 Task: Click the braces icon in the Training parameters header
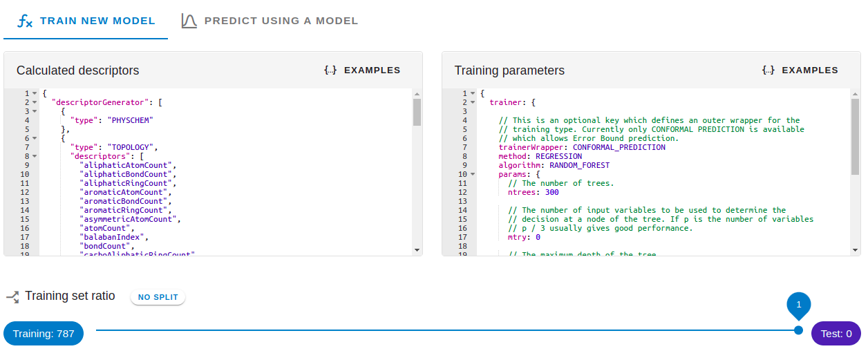768,70
